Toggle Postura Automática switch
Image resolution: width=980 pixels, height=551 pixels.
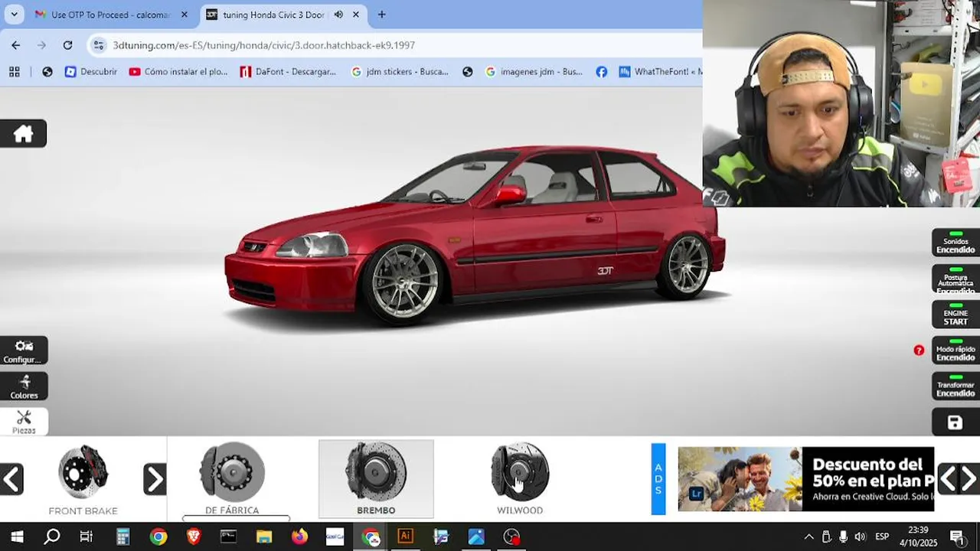tap(955, 279)
